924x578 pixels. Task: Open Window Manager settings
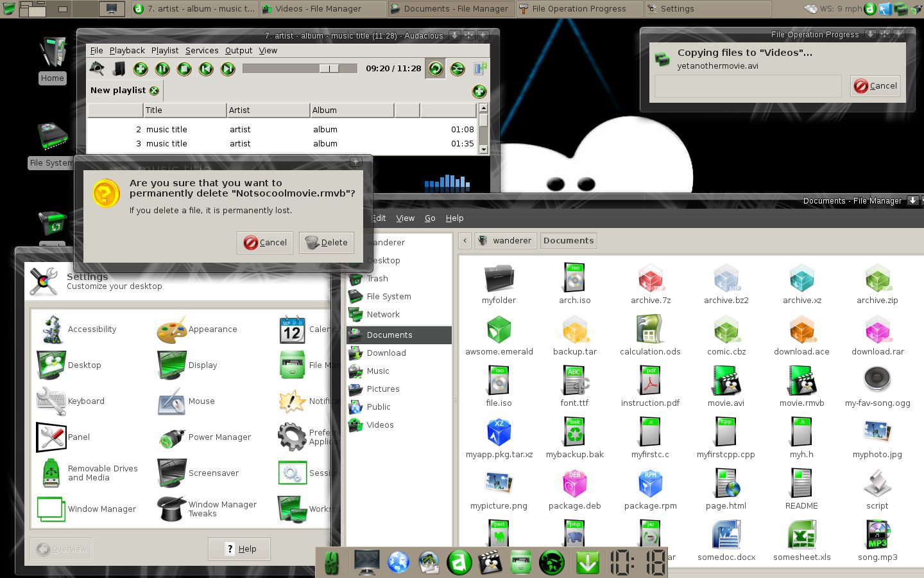87,509
